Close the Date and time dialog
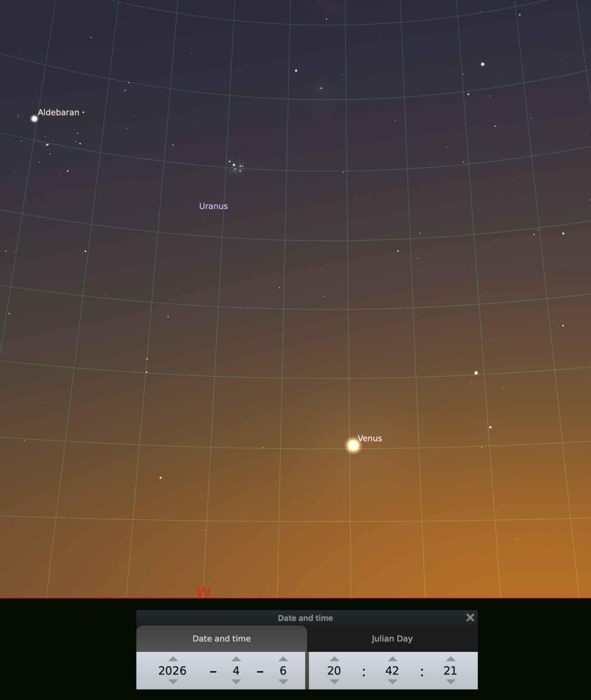The image size is (591, 700). (x=470, y=617)
